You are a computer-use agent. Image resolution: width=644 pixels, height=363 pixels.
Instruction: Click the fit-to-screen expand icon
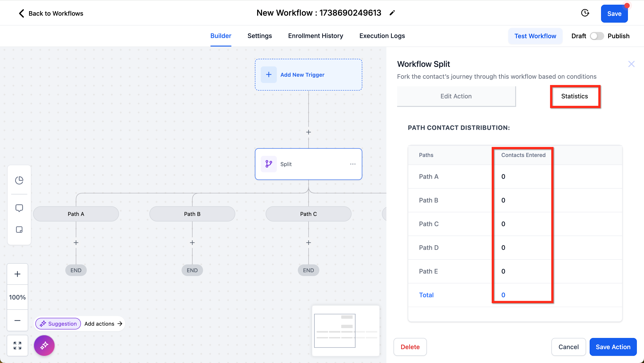tap(17, 346)
